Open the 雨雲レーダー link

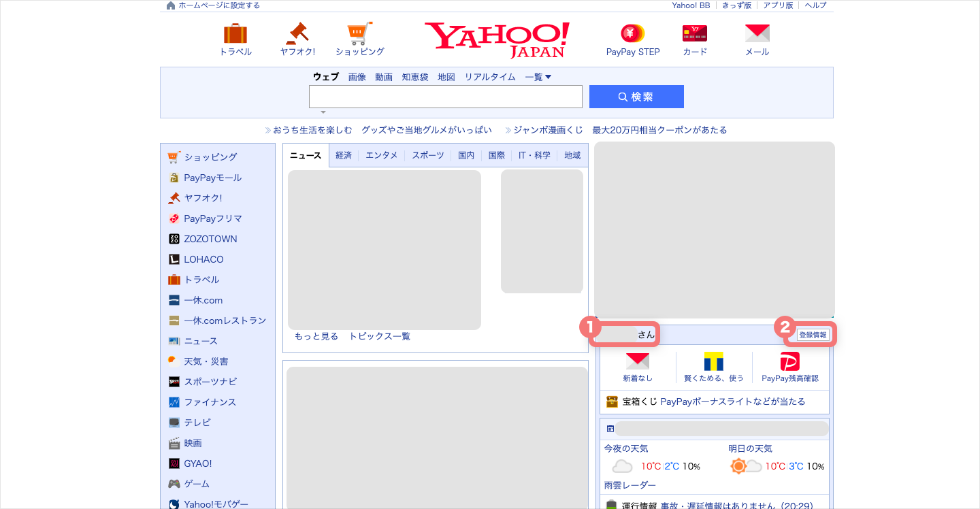pos(630,485)
